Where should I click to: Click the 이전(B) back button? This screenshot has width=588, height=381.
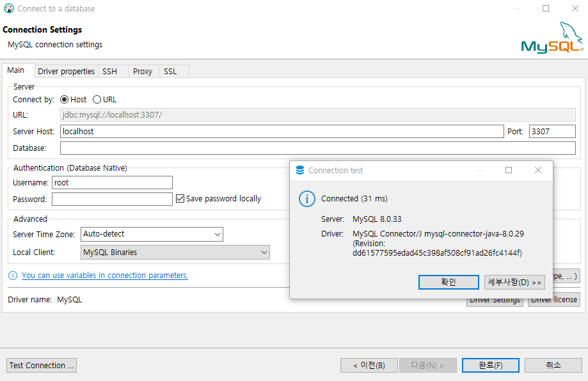[x=369, y=365]
